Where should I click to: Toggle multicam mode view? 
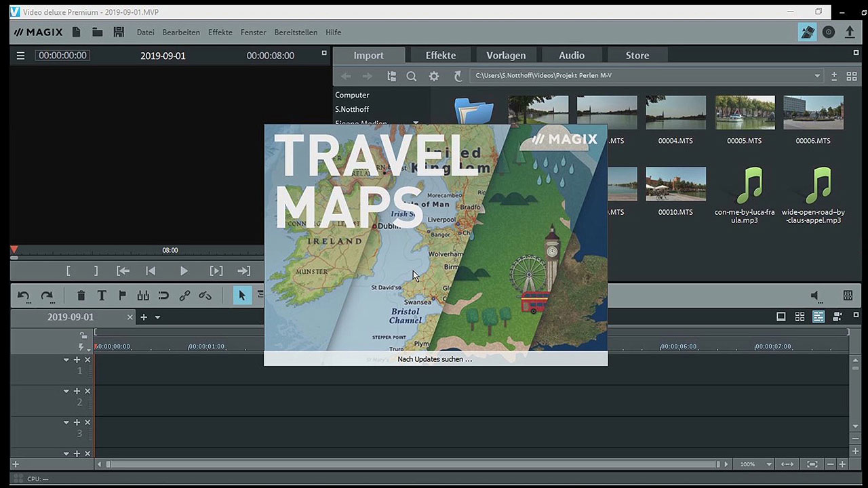tap(837, 317)
